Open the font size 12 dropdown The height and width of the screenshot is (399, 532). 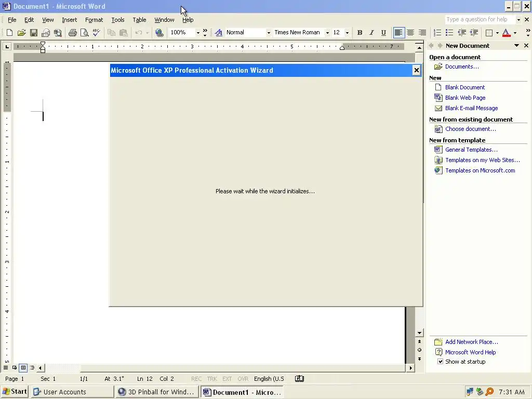click(347, 33)
